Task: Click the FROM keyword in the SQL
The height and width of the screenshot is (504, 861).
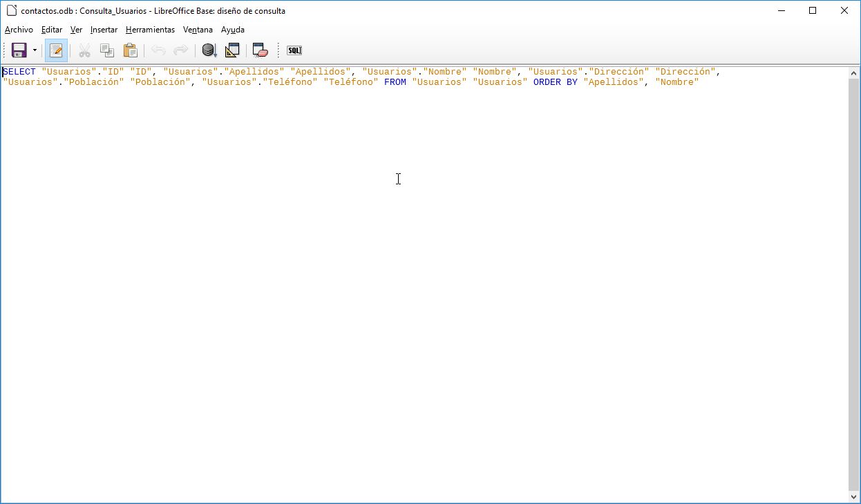Action: (395, 82)
